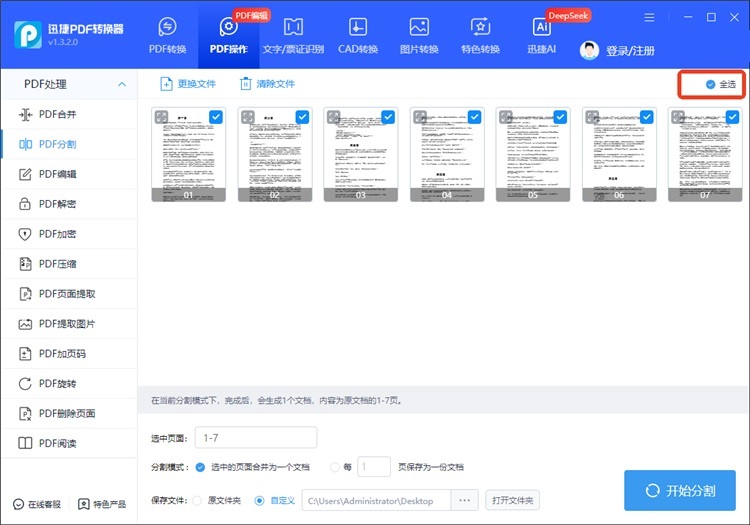Image resolution: width=750 pixels, height=525 pixels.
Task: Collapse the PDF处理 sidebar section
Action: tap(122, 85)
